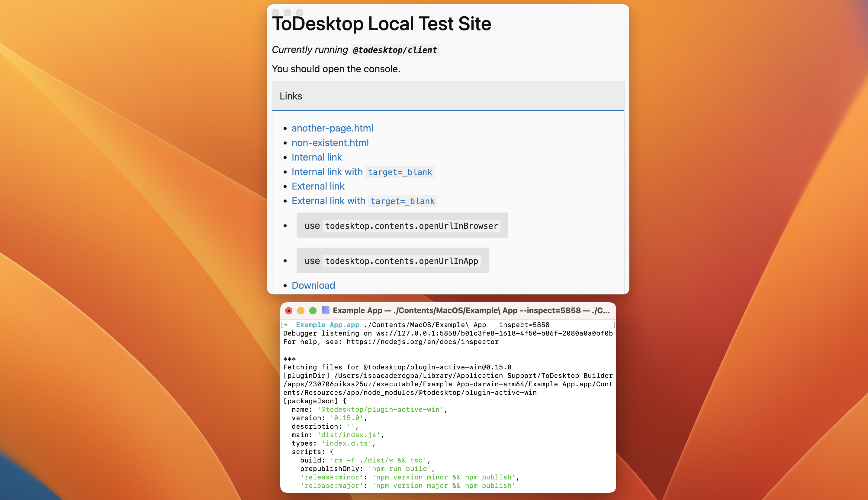This screenshot has width=868, height=500.
Task: Click the plain External link
Action: pyautogui.click(x=318, y=186)
